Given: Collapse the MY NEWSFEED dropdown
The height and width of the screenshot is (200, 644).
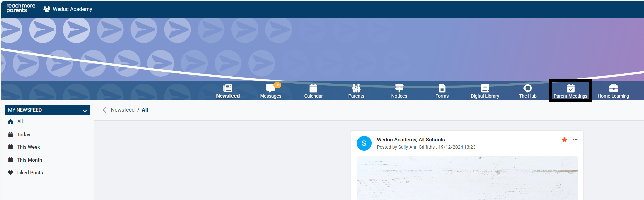Looking at the screenshot, I should (85, 111).
